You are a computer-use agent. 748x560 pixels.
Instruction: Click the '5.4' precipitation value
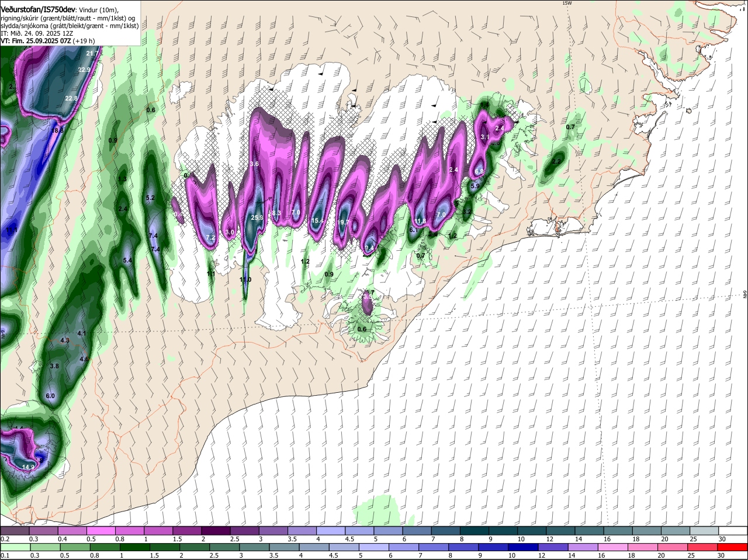click(x=127, y=260)
